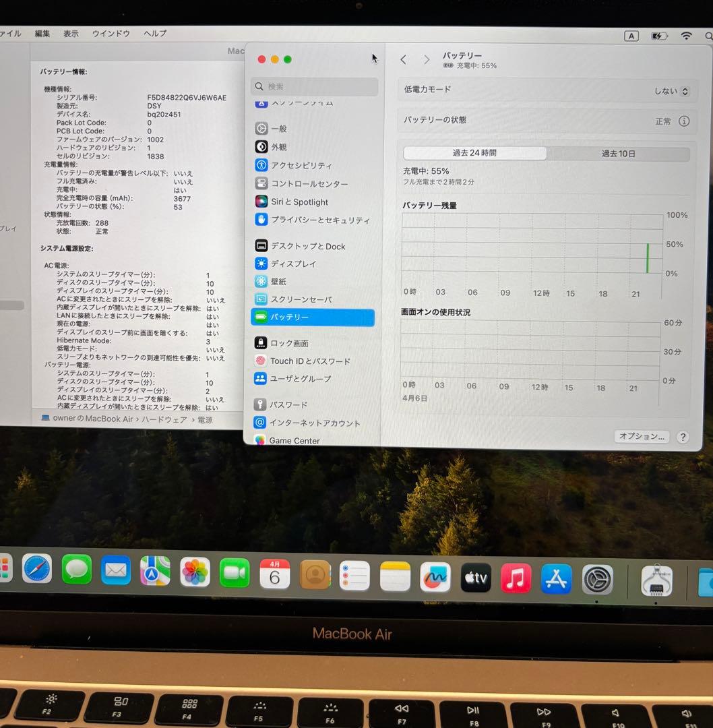Open System Information app in Dock
The image size is (713, 728).
click(656, 580)
